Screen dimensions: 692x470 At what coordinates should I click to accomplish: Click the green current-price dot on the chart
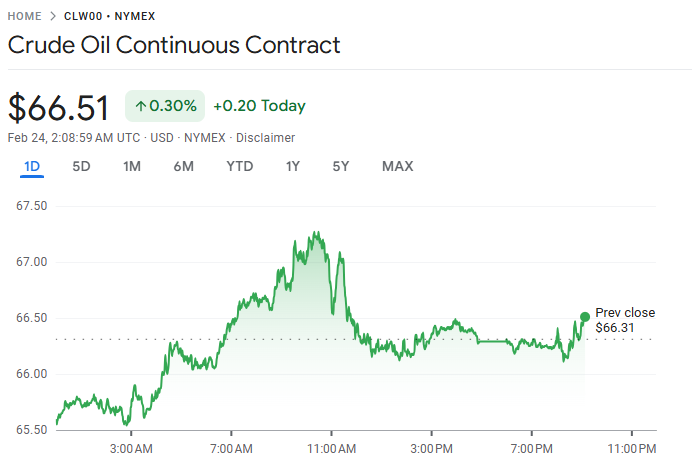pyautogui.click(x=585, y=317)
